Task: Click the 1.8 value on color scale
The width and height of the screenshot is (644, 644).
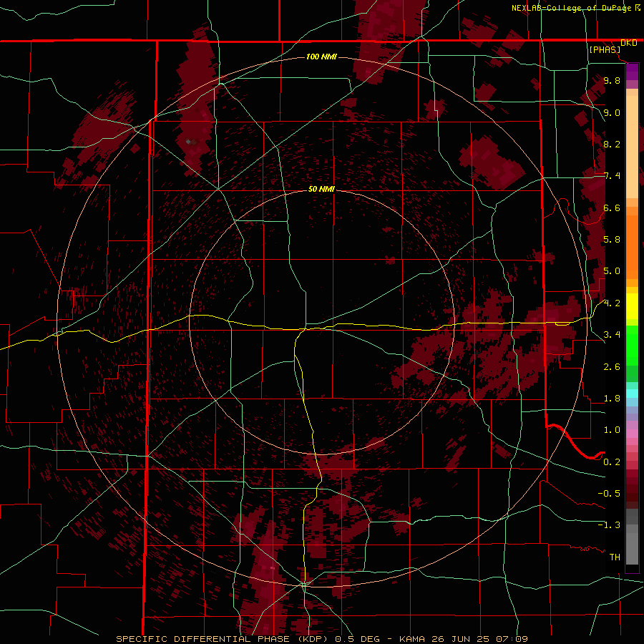Action: click(612, 399)
